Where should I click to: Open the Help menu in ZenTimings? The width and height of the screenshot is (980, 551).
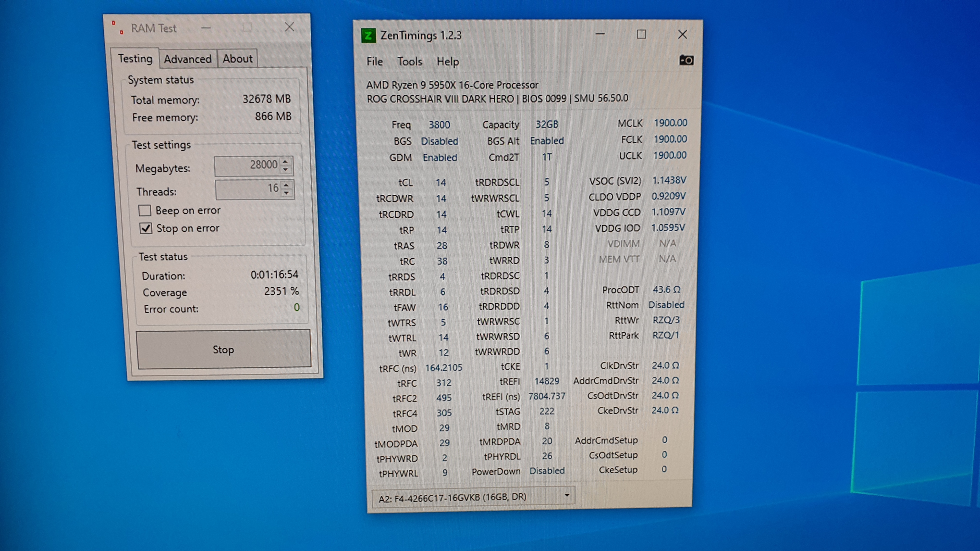click(x=447, y=61)
